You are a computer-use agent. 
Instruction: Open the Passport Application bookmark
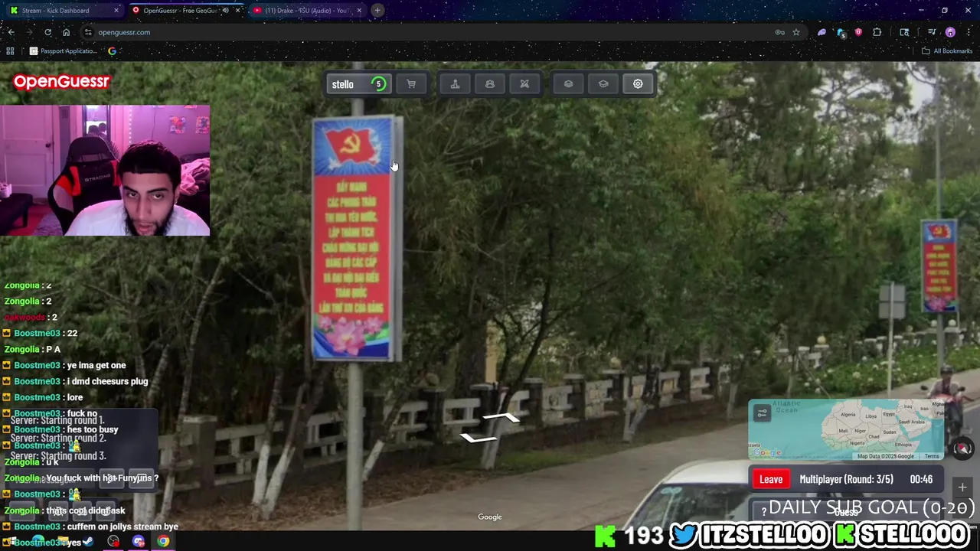[x=63, y=51]
